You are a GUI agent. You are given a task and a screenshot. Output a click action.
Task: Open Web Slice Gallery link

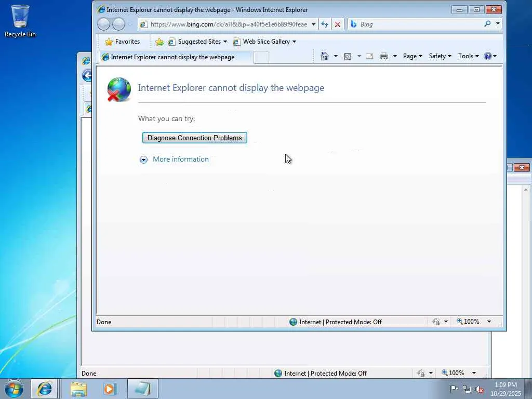(x=264, y=42)
